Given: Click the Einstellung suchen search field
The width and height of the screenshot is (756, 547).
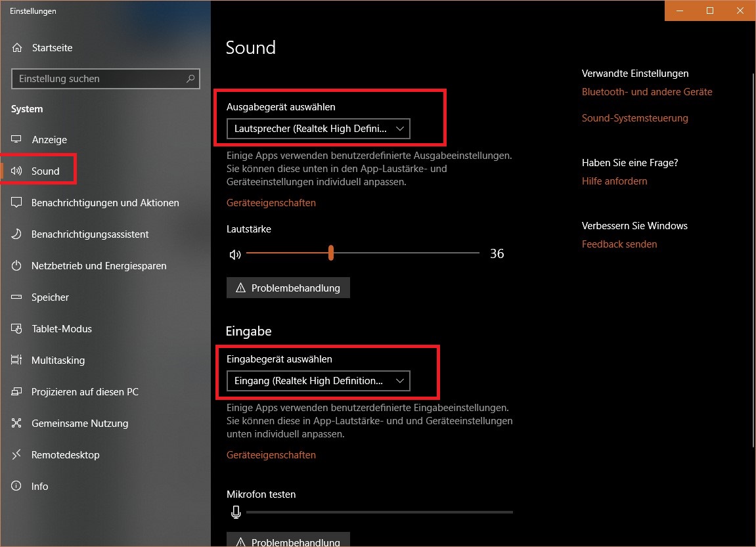Looking at the screenshot, I should 106,79.
